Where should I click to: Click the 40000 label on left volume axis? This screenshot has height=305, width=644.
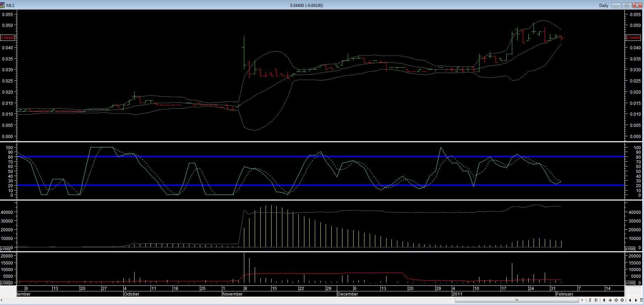pos(7,212)
